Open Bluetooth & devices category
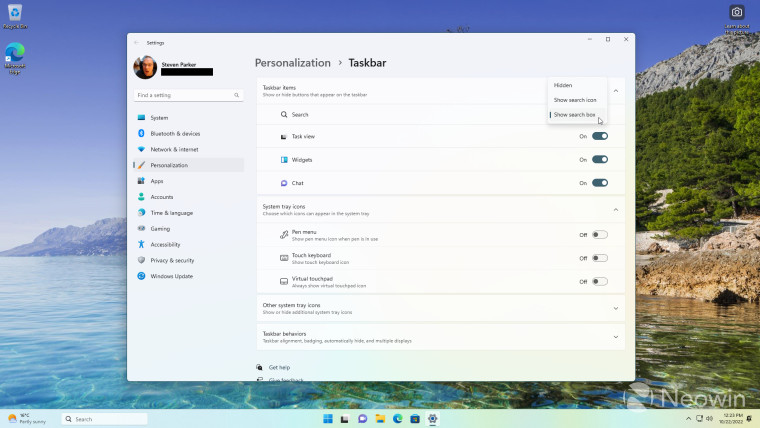Screen dimensions: 760x428 coord(188,133)
